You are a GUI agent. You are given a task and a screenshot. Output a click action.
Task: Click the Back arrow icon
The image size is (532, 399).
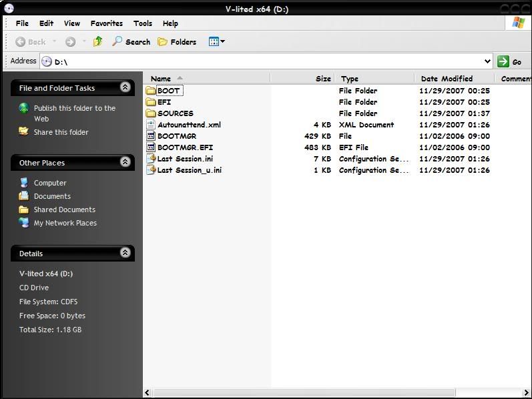(x=21, y=41)
